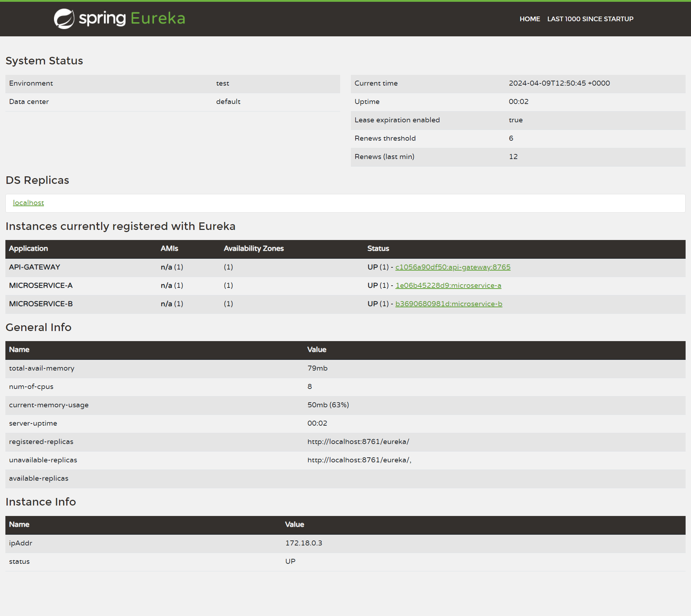Click the num-of-cpus row label

click(31, 386)
